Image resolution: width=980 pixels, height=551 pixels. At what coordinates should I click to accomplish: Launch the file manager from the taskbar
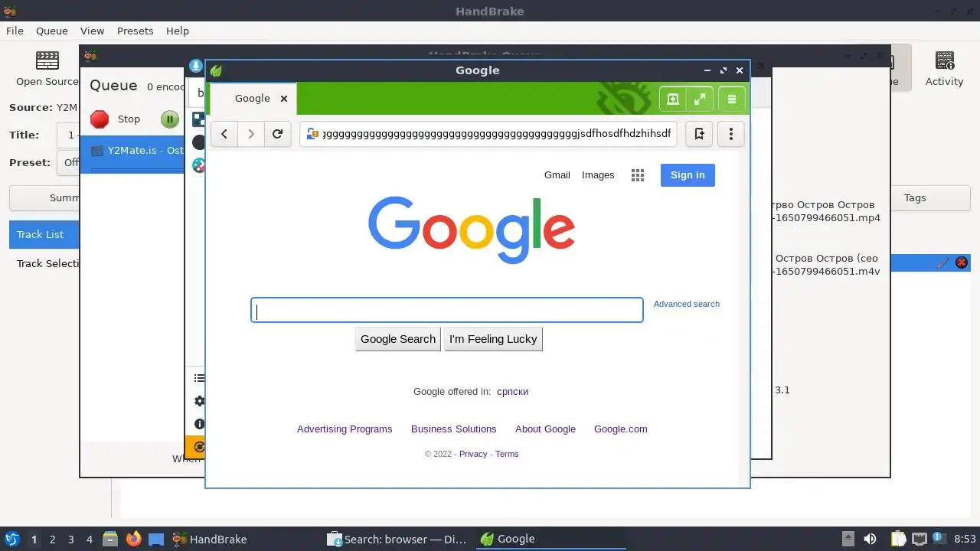[110, 539]
